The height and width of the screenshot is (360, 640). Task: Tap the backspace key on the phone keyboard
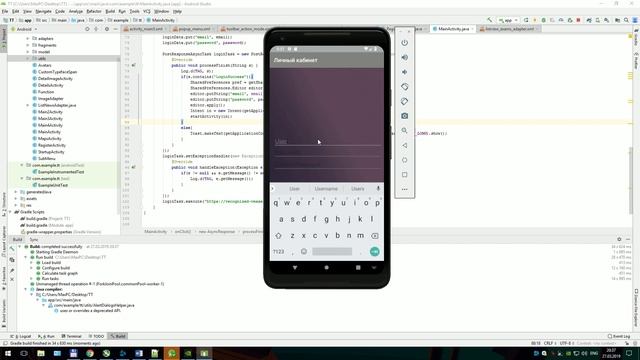(x=375, y=236)
